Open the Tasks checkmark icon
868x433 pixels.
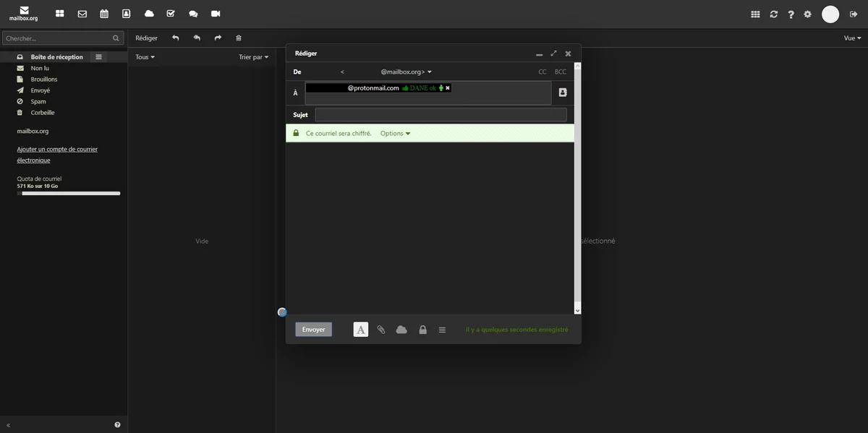pos(171,14)
